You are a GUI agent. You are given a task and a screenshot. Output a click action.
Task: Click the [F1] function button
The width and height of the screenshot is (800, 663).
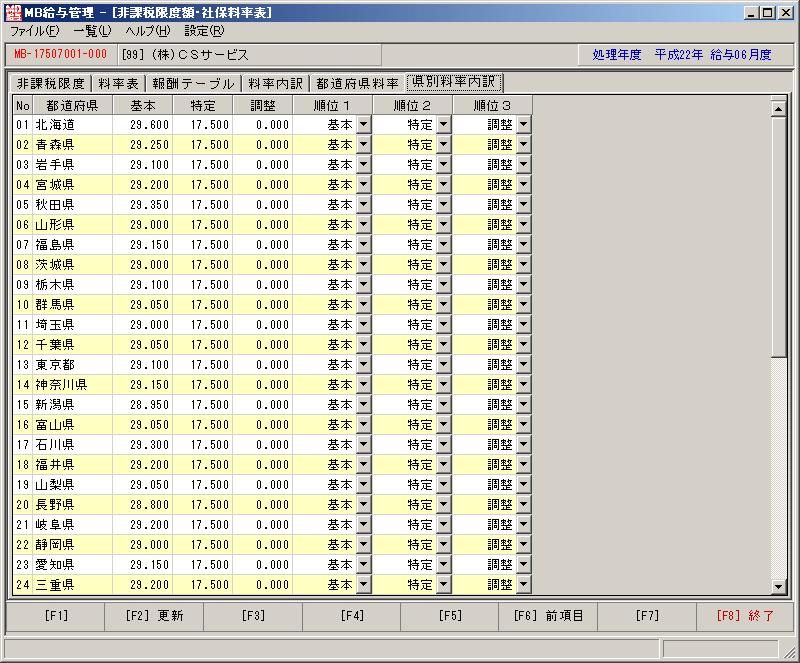point(56,616)
